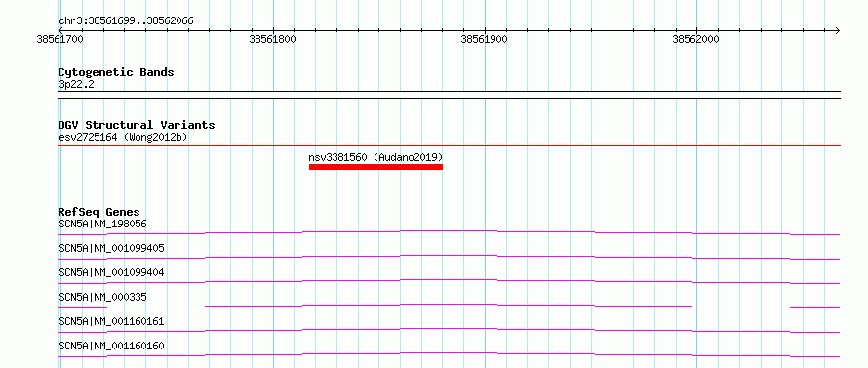Open the nsv3381560 (Audano2019) label
Viewport: 868px width, 368px height.
(375, 157)
